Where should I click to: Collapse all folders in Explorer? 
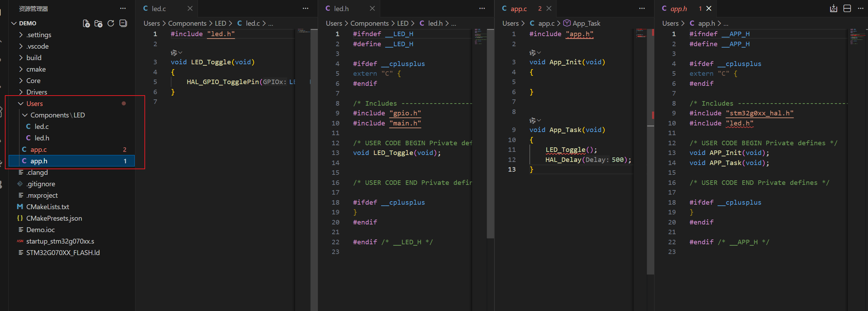coord(123,24)
